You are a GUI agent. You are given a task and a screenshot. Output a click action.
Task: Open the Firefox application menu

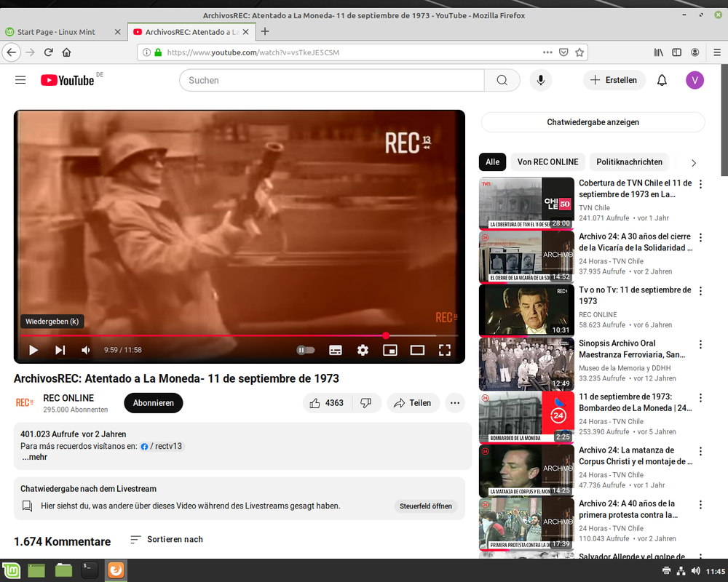click(x=717, y=52)
